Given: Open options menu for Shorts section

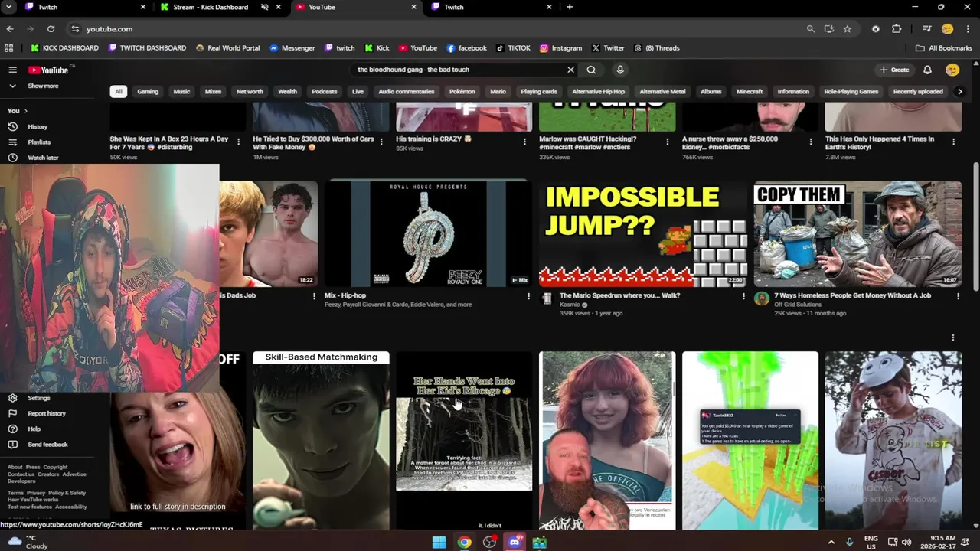Looking at the screenshot, I should point(952,337).
